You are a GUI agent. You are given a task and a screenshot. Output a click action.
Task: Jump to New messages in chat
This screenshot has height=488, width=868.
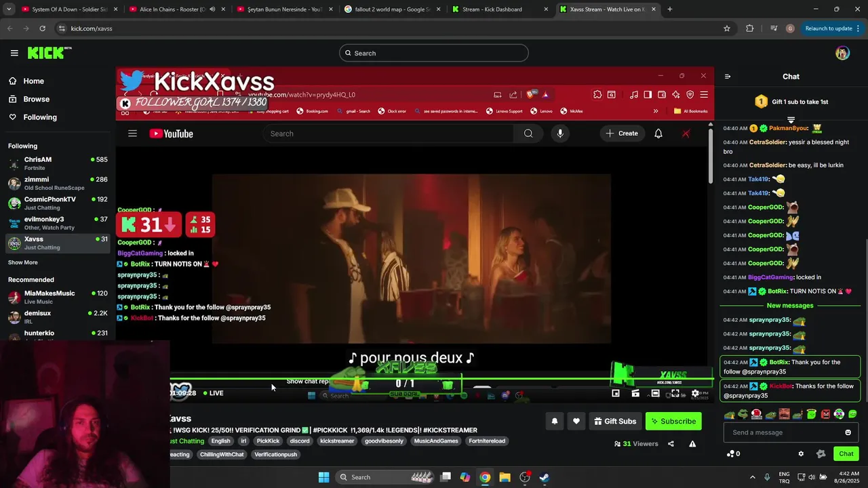click(x=790, y=306)
